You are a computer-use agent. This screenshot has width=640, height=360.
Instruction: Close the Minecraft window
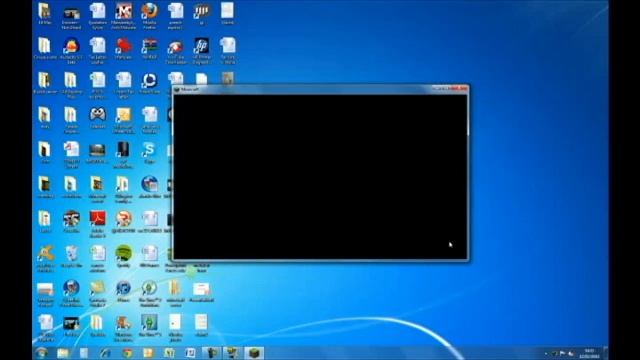459,89
